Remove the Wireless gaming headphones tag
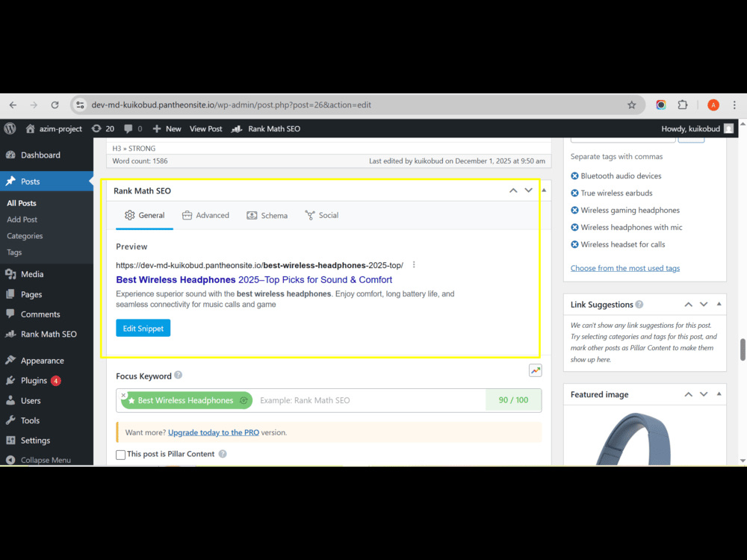 [574, 211]
